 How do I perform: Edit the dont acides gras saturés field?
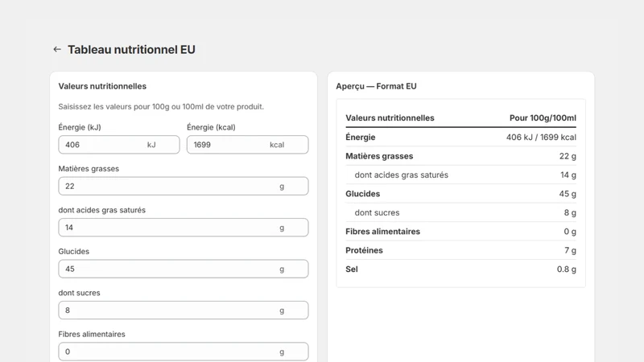click(x=184, y=228)
